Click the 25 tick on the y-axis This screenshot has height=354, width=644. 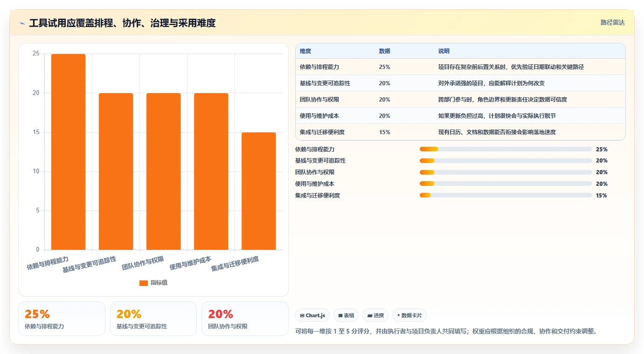tap(36, 54)
